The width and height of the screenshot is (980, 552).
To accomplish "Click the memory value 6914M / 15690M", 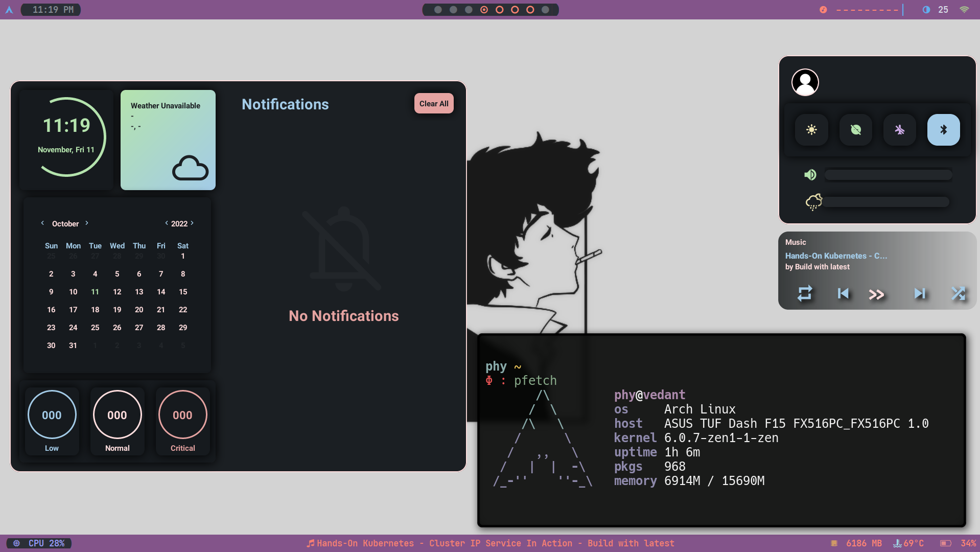I will [x=714, y=480].
